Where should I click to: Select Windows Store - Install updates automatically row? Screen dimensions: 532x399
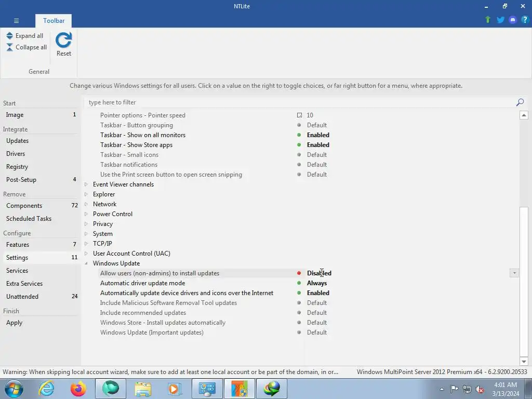(163, 323)
